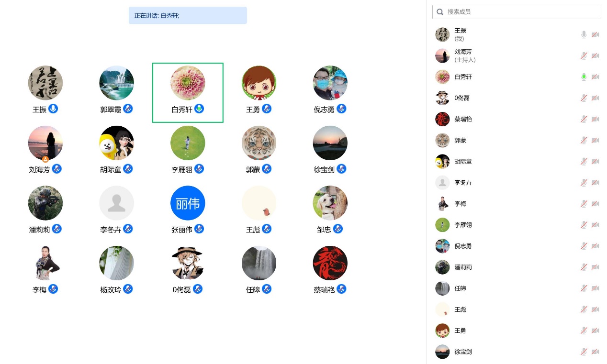Select 潘莉莉 row in the member list
Image resolution: width=607 pixels, height=364 pixels.
(517, 267)
